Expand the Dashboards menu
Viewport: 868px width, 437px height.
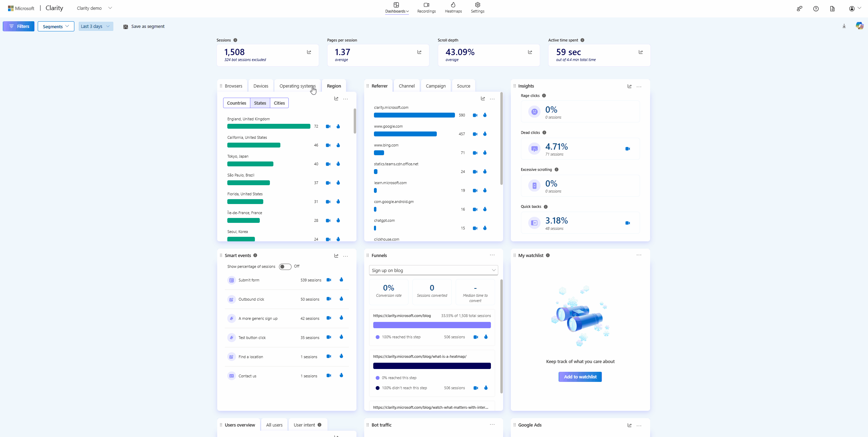click(397, 8)
